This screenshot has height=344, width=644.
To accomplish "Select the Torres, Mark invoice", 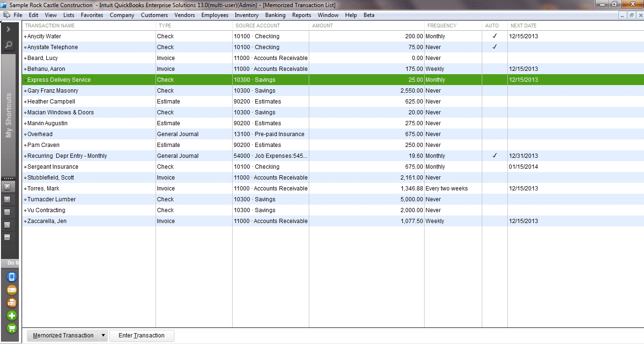I will (333, 189).
